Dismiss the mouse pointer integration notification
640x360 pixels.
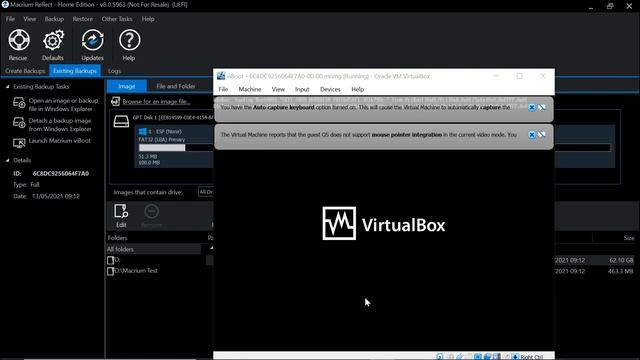point(531,135)
